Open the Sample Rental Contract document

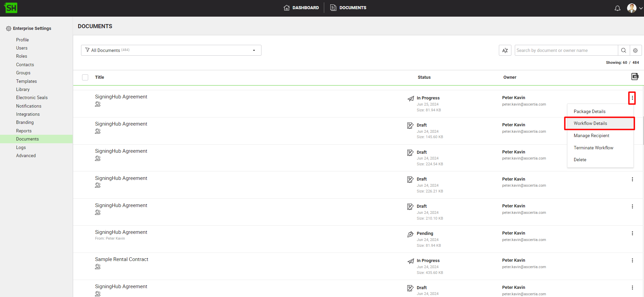pyautogui.click(x=121, y=259)
